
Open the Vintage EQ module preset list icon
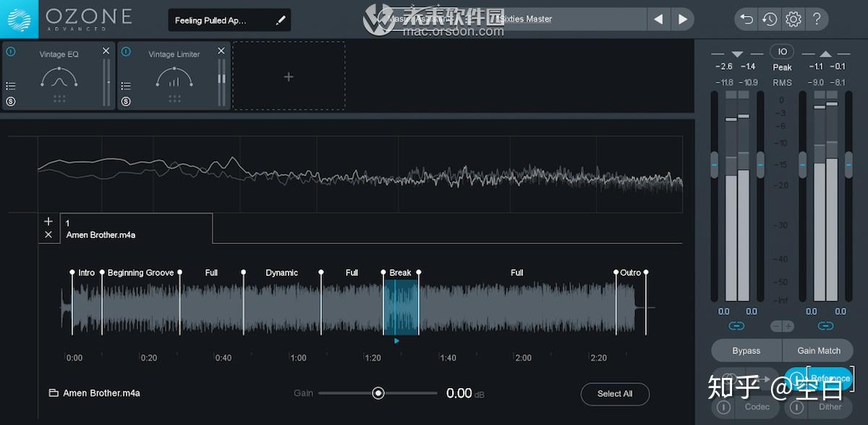coord(11,85)
